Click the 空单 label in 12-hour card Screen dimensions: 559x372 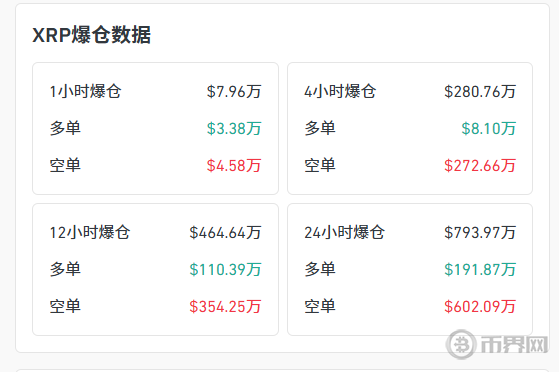pyautogui.click(x=65, y=306)
